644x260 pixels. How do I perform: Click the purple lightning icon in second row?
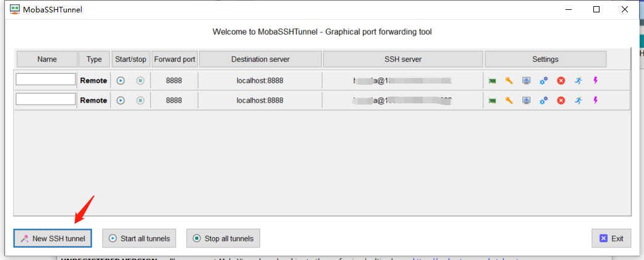click(x=596, y=100)
